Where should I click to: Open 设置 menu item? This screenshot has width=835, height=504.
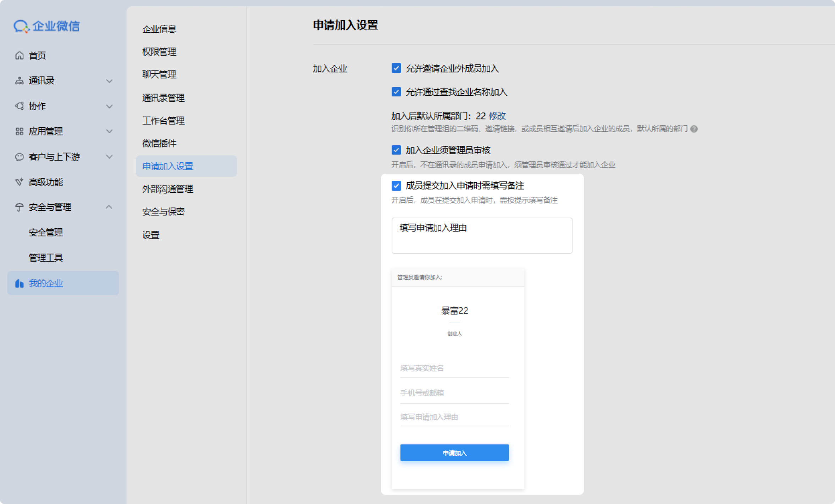pos(151,235)
